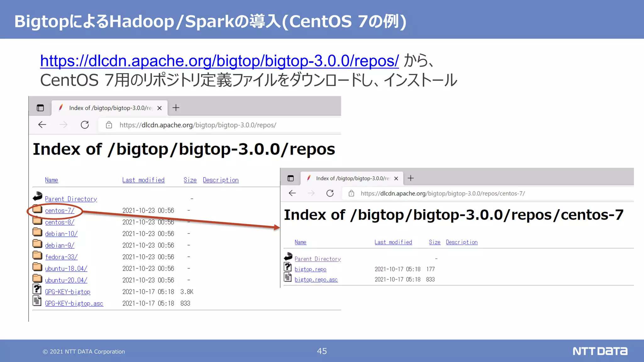644x362 pixels.
Task: Open the centos-8/ folder link
Action: (x=60, y=222)
